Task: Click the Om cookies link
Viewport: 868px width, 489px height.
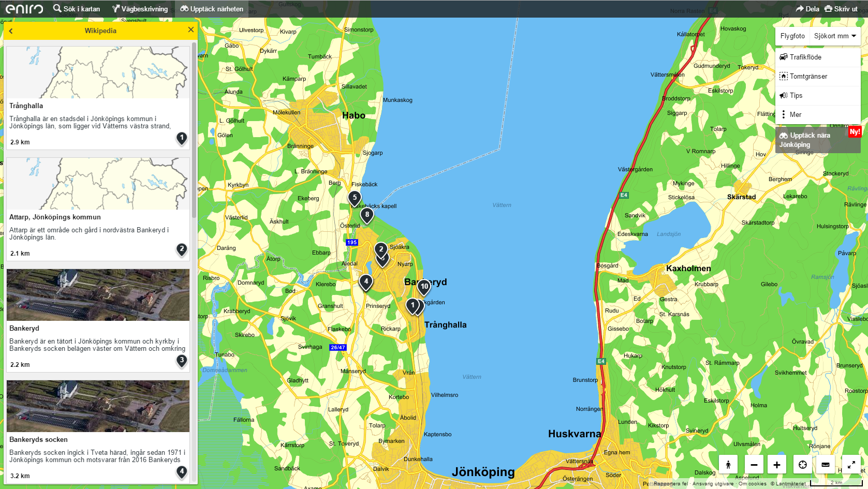Action: click(x=752, y=484)
